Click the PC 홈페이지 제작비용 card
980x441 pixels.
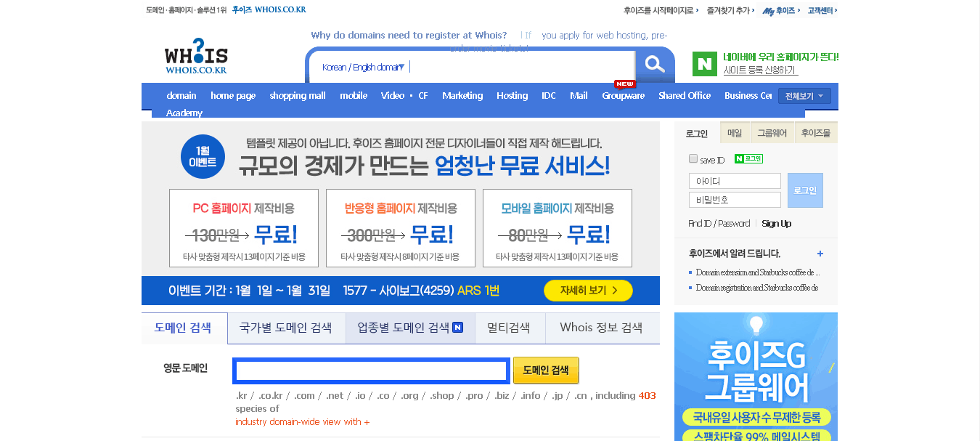tap(244, 228)
